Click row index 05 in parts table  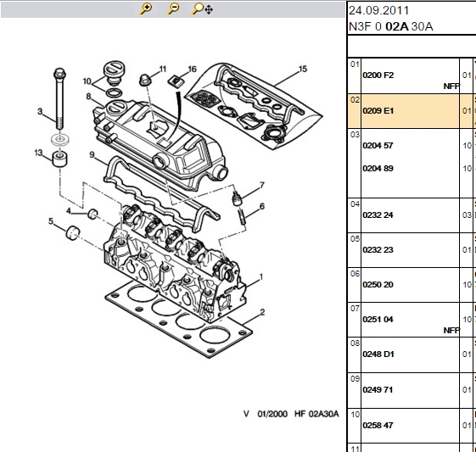(x=355, y=239)
